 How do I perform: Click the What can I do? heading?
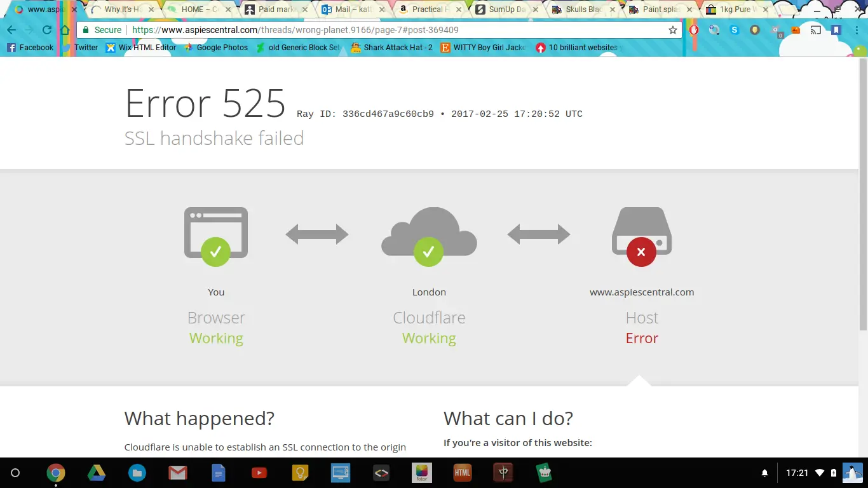(x=508, y=418)
